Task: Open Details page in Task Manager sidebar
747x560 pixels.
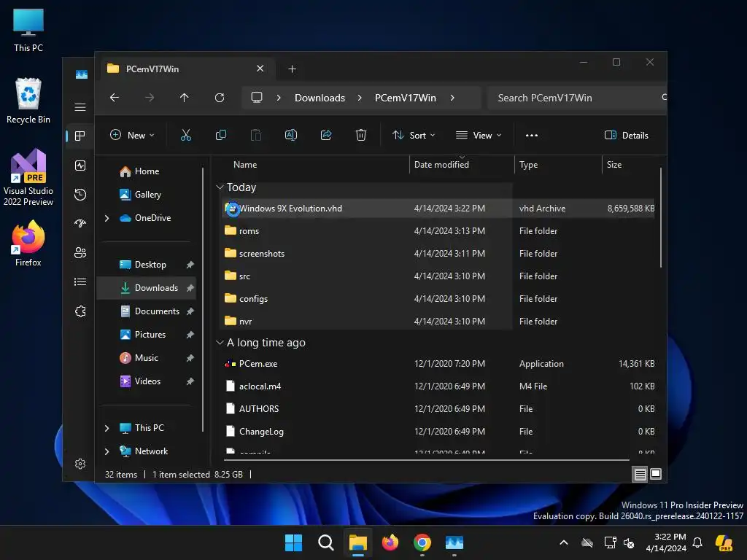Action: (80, 282)
